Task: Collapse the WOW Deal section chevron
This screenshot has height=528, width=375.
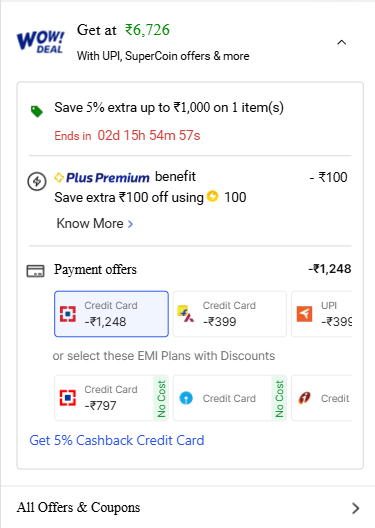Action: click(342, 42)
